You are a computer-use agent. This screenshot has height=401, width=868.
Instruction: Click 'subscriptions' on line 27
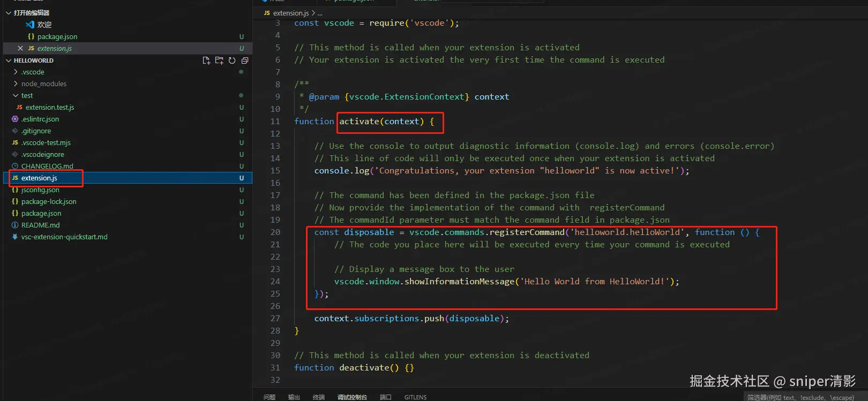(x=387, y=319)
